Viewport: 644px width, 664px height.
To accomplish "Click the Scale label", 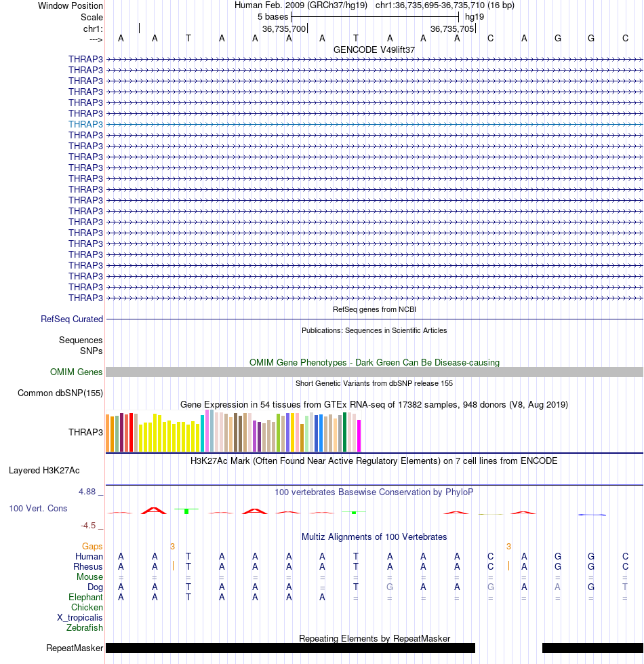I will [x=92, y=18].
